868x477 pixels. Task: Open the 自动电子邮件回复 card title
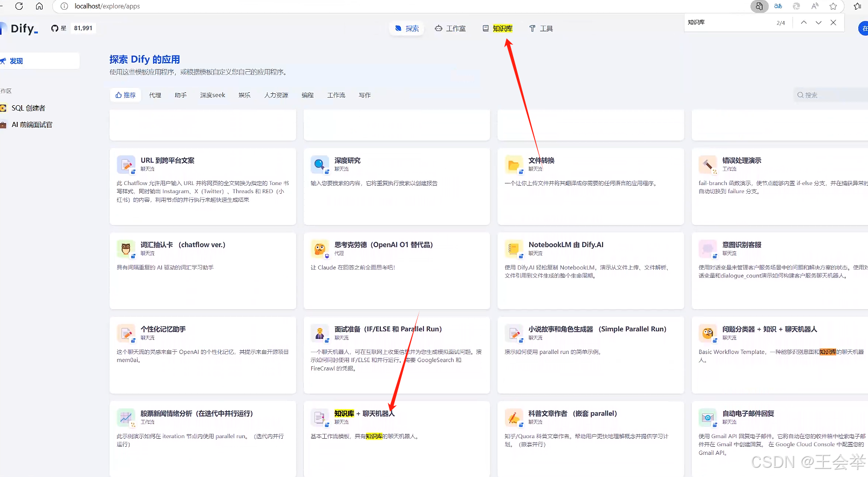748,413
